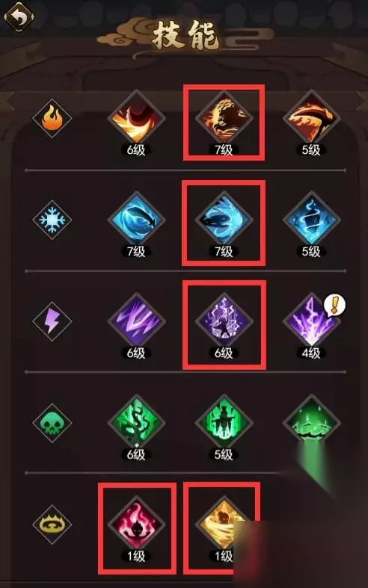Open the highlighted level 7 ice fish skill

224,220
